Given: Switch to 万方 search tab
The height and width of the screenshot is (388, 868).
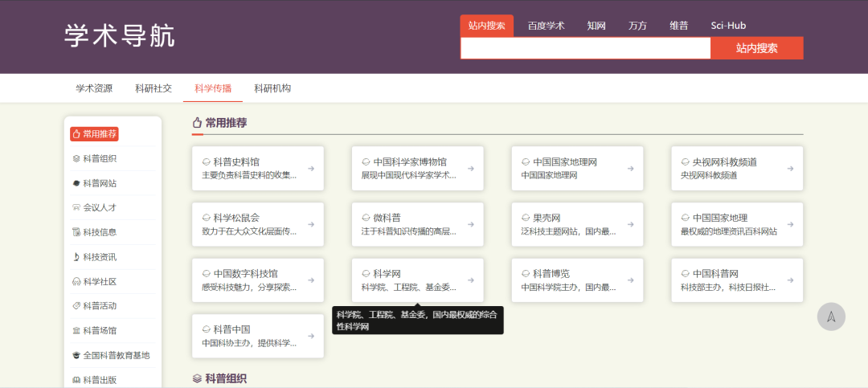Looking at the screenshot, I should coord(637,26).
